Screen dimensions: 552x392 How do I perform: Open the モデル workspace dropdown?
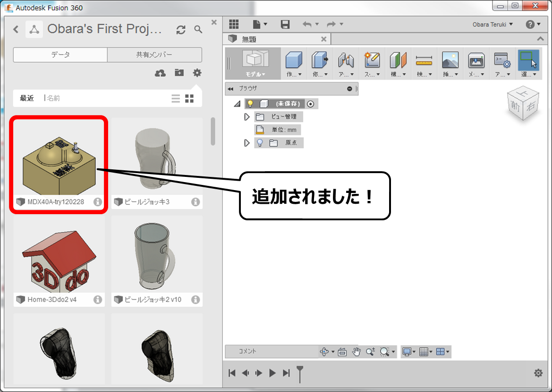point(255,64)
